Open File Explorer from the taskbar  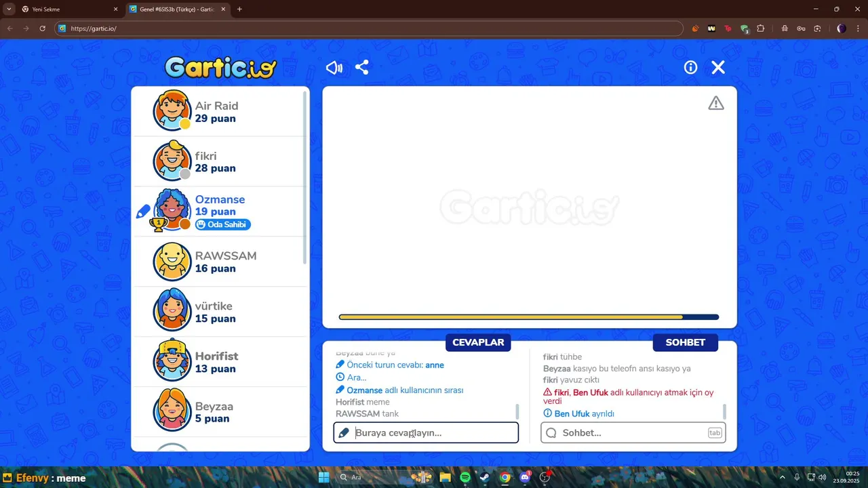[x=445, y=477]
